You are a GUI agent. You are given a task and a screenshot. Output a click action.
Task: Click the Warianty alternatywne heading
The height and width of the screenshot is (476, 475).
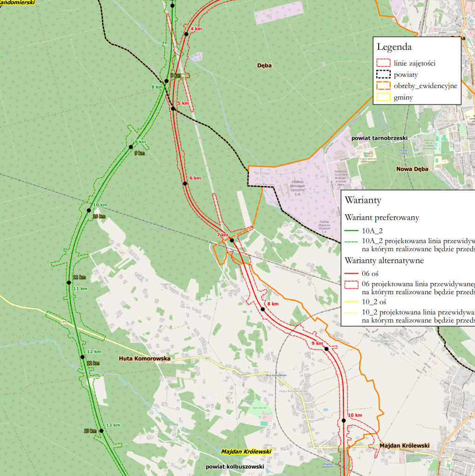coord(384,260)
